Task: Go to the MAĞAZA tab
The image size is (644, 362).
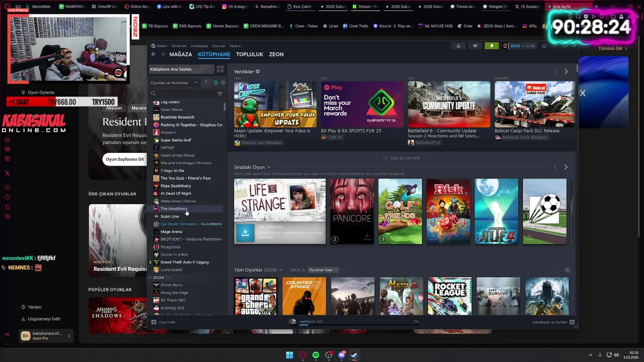Action: coord(181,54)
